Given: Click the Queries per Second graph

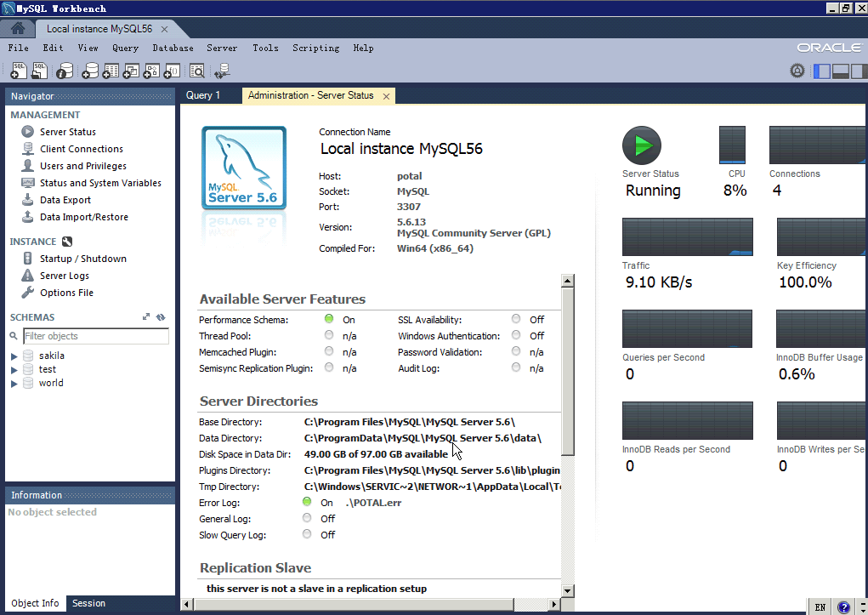Looking at the screenshot, I should [x=687, y=328].
